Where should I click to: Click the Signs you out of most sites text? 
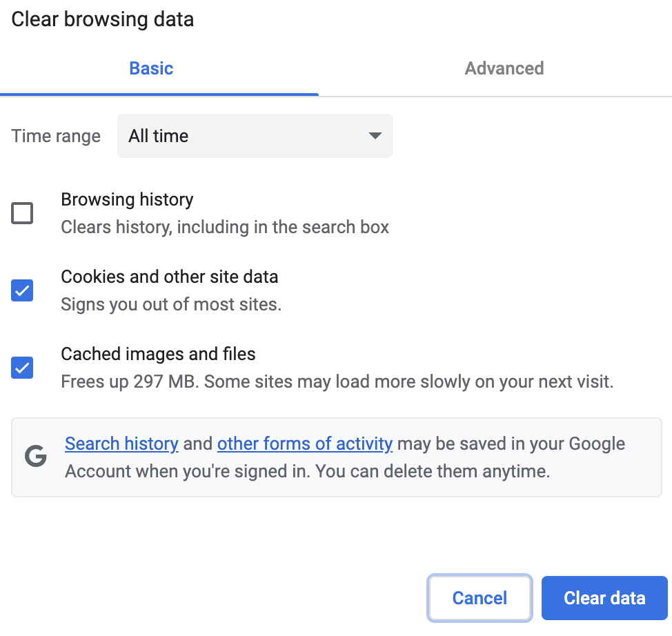tap(171, 304)
